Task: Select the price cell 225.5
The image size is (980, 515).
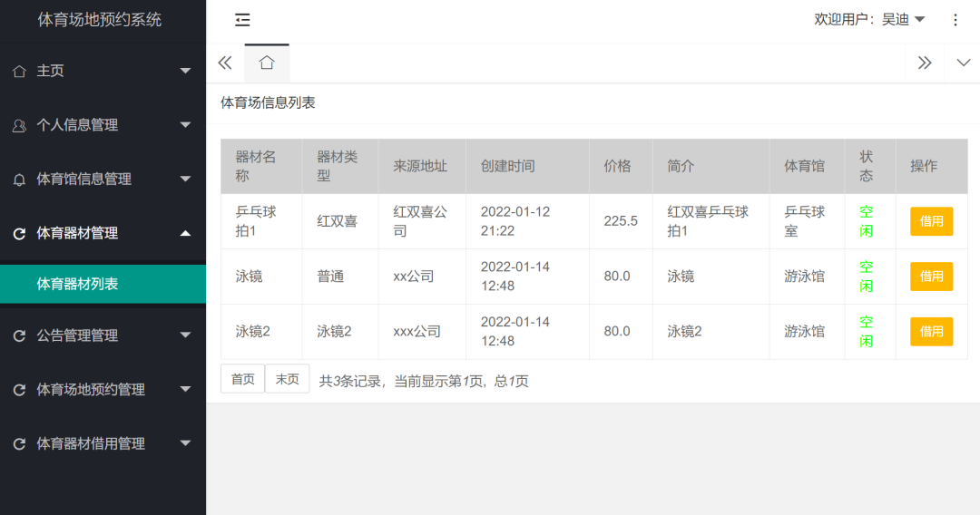Action: (621, 221)
